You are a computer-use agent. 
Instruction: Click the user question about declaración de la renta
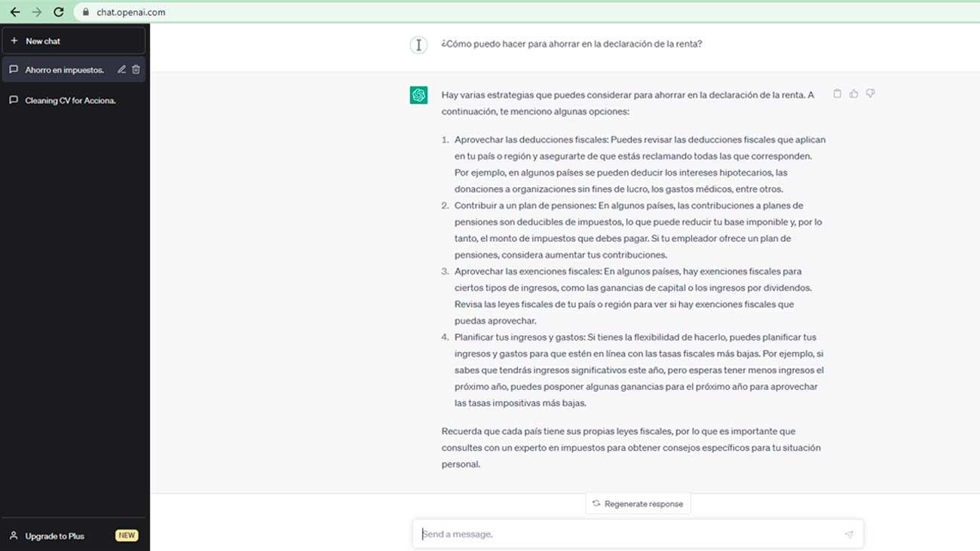click(571, 44)
